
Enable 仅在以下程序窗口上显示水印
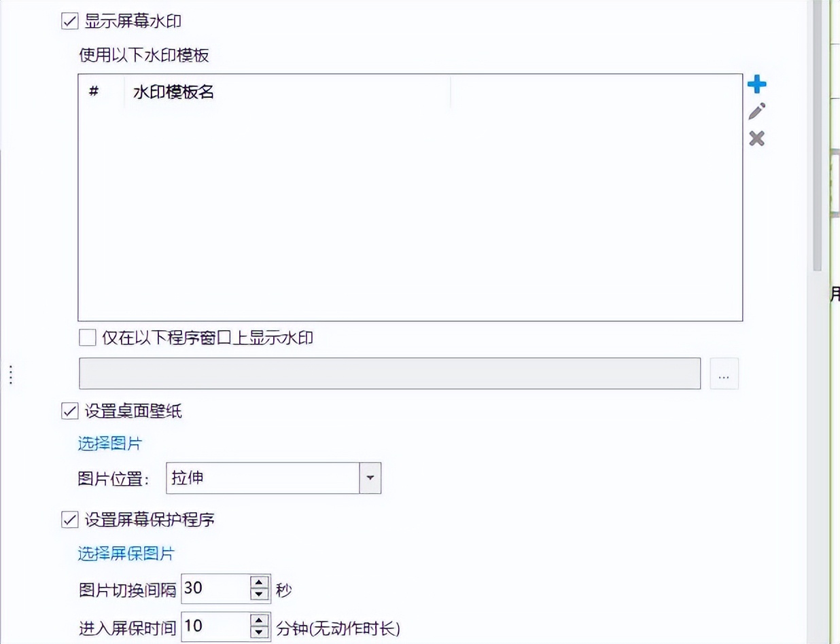[x=86, y=338]
